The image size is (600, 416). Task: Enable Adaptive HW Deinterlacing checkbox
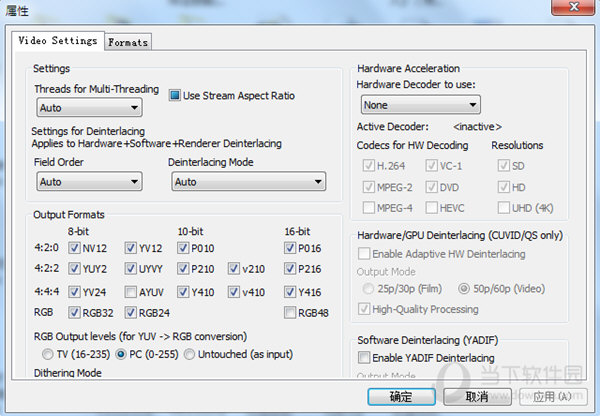click(364, 253)
